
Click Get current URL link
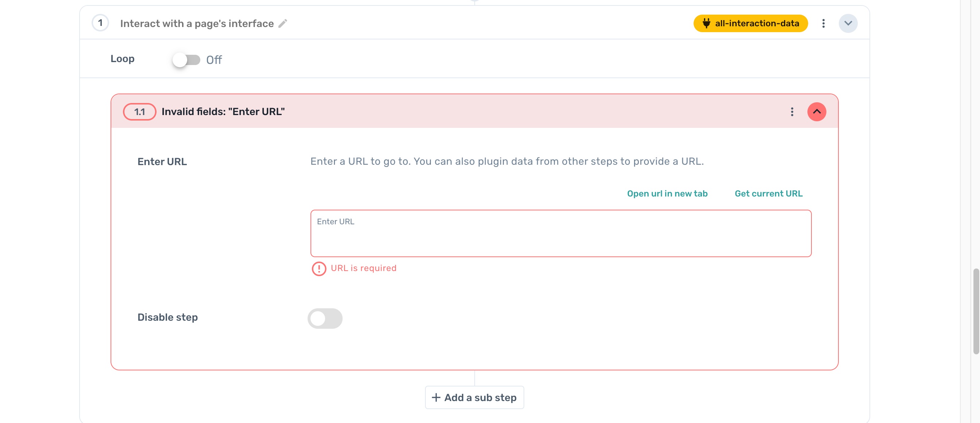(x=768, y=193)
